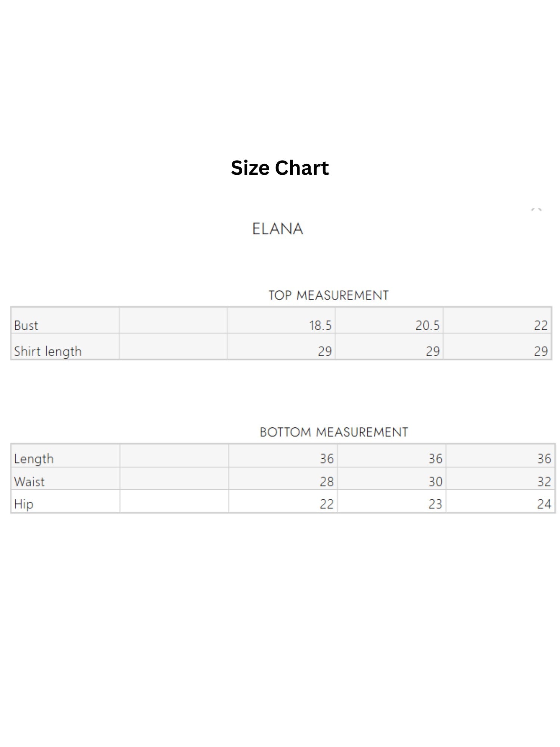Screen dimensions: 560x747
Task: Select the empty cell beside Bust
Action: point(173,320)
